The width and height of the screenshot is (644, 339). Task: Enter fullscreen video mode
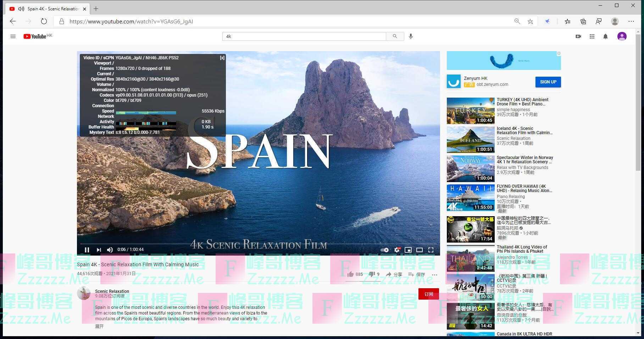pos(431,250)
